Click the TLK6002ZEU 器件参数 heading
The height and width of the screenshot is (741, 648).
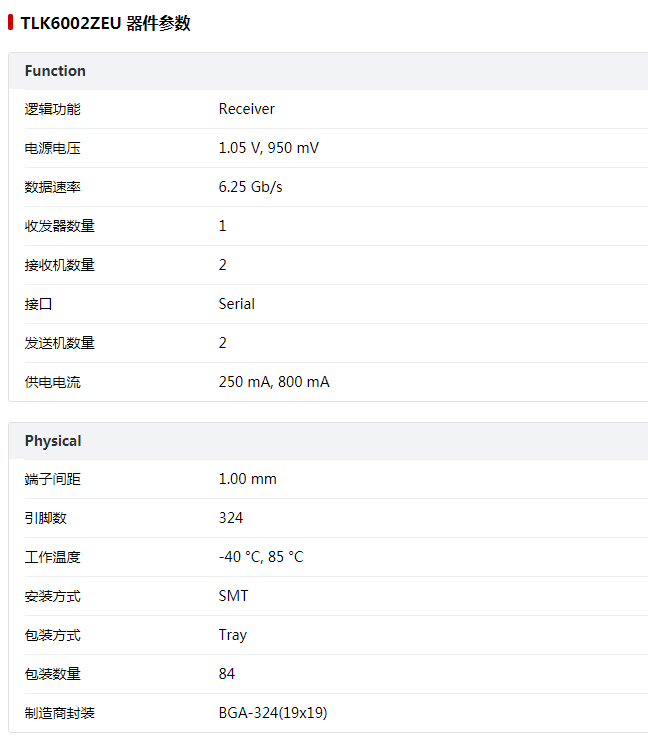tap(105, 23)
